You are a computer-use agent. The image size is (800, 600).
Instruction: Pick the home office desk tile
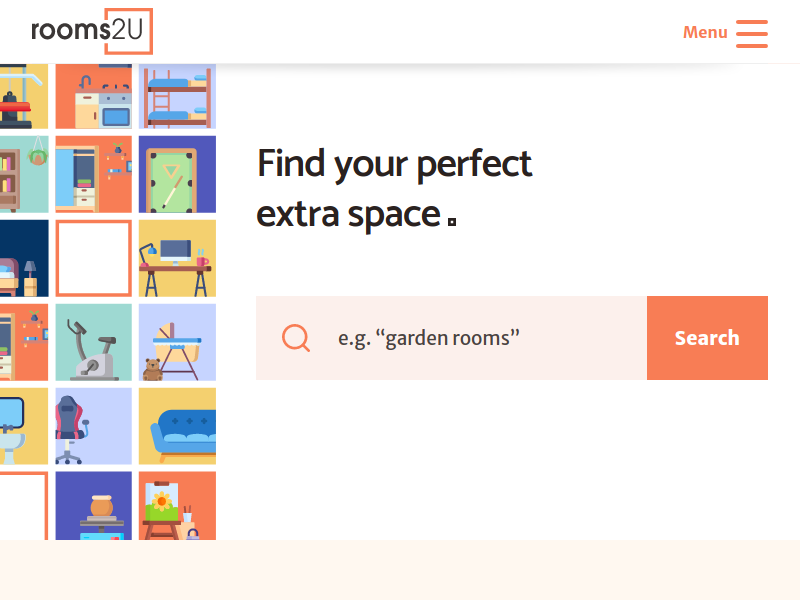(x=177, y=258)
